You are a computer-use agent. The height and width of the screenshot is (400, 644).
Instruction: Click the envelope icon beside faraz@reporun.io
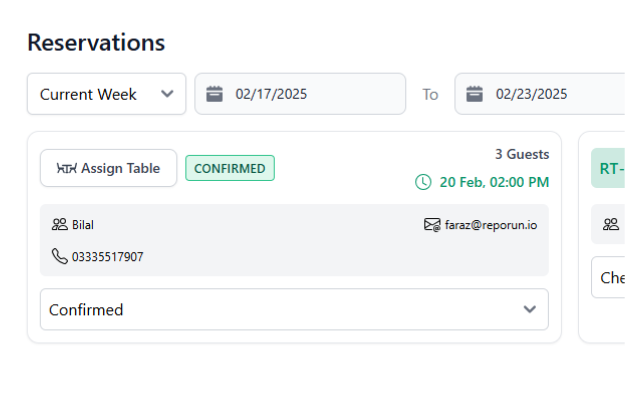(432, 225)
